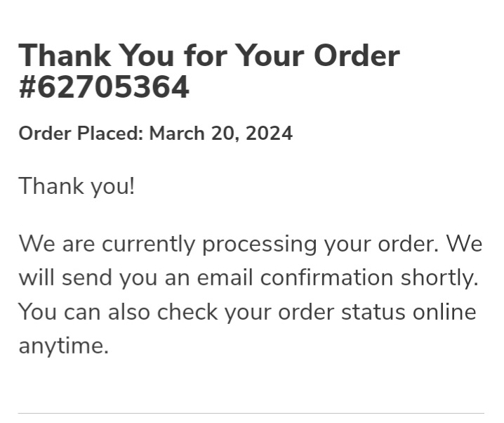Click the "Order Placed:" label
The image size is (504, 423).
coord(81,134)
